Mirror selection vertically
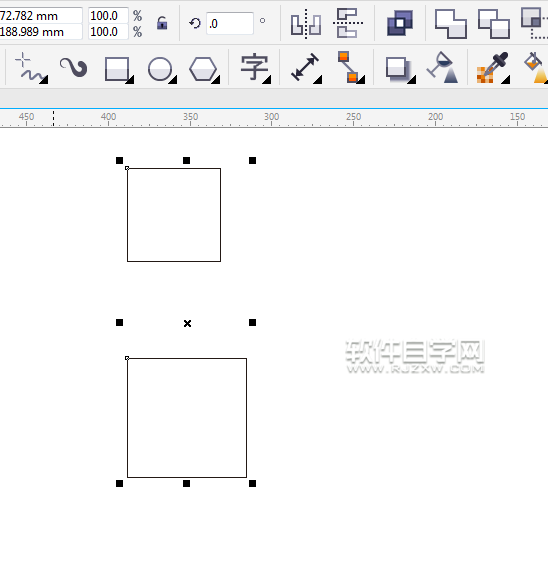This screenshot has height=569, width=548. point(348,23)
